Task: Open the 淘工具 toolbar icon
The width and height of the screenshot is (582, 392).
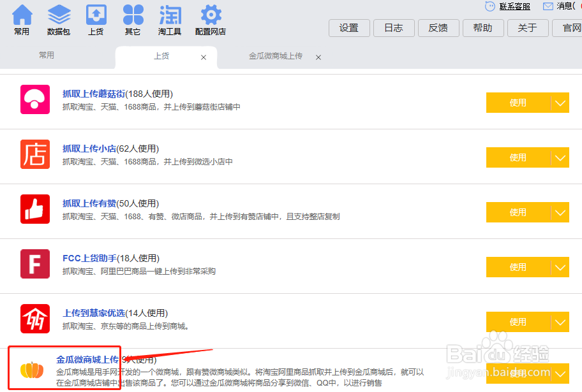Action: click(x=170, y=20)
